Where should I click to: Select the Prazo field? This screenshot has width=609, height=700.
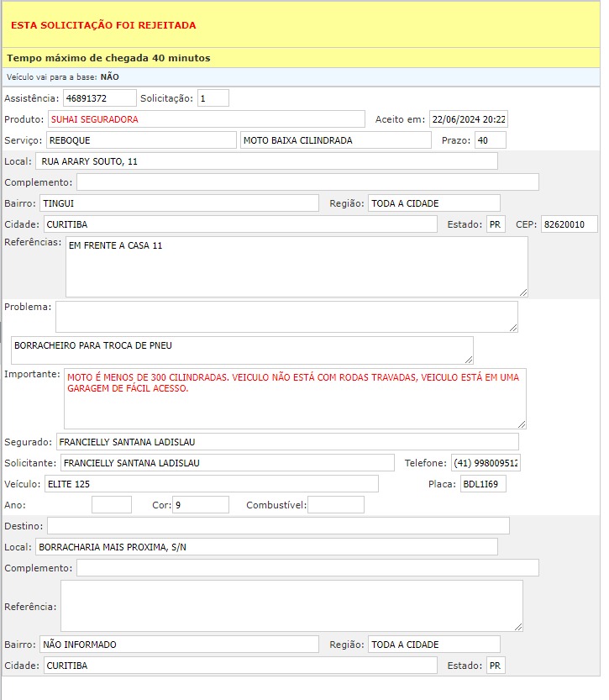coord(490,139)
